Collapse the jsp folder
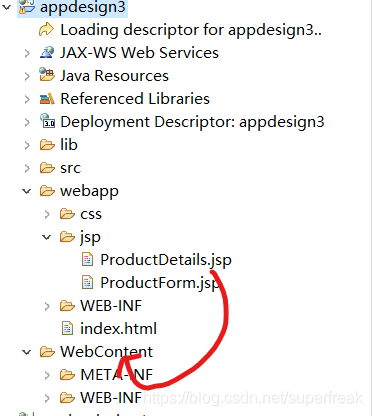This screenshot has width=372, height=416. (x=46, y=237)
